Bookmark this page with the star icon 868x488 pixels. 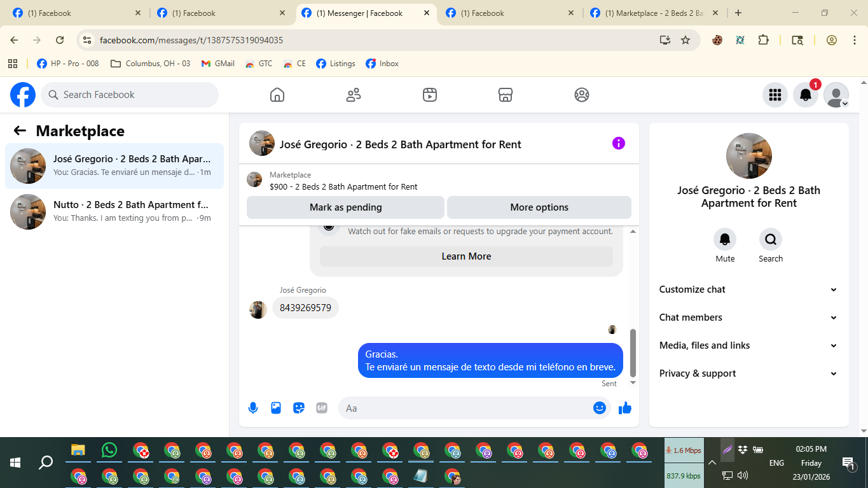pyautogui.click(x=685, y=40)
